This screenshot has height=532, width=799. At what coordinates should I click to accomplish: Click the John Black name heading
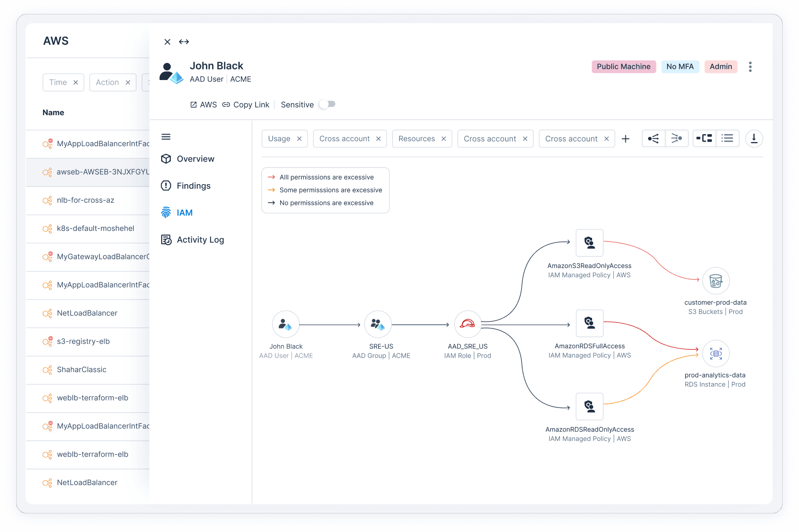coord(216,66)
